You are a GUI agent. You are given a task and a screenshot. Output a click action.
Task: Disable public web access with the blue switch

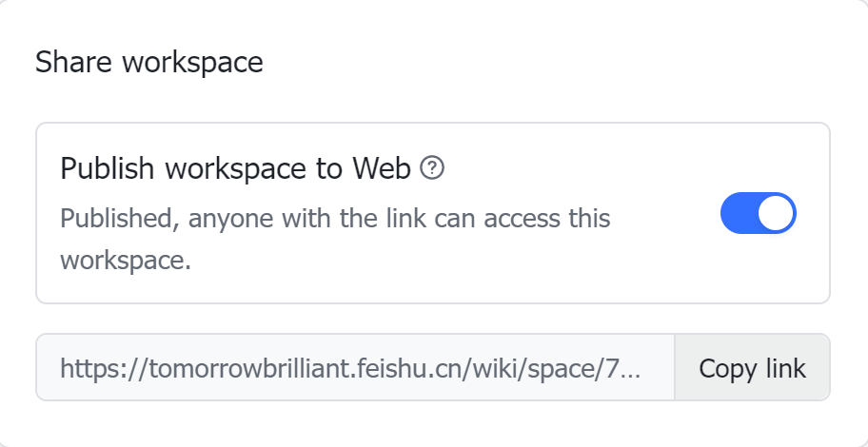[758, 213]
